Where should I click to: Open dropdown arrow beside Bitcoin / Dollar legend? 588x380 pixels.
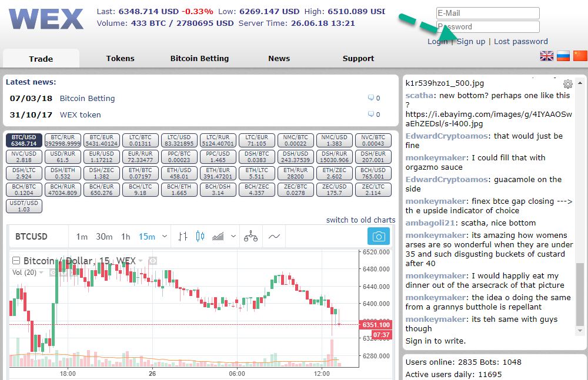[141, 260]
